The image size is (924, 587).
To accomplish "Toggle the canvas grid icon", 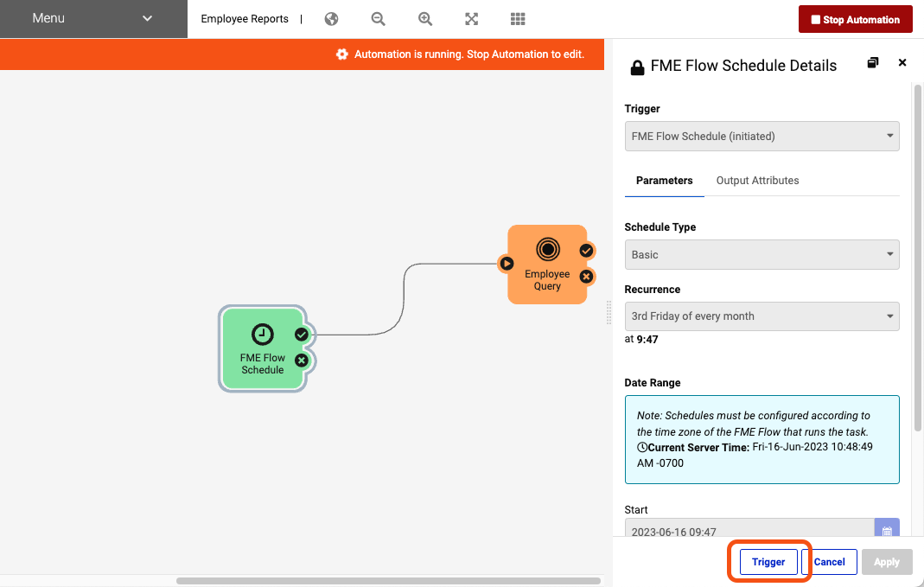I will tap(518, 19).
